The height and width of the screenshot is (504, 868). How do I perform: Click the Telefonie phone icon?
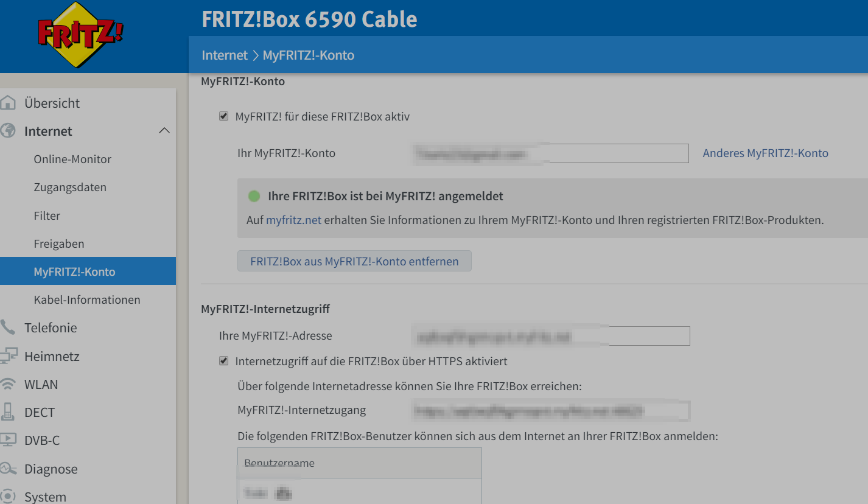point(8,327)
